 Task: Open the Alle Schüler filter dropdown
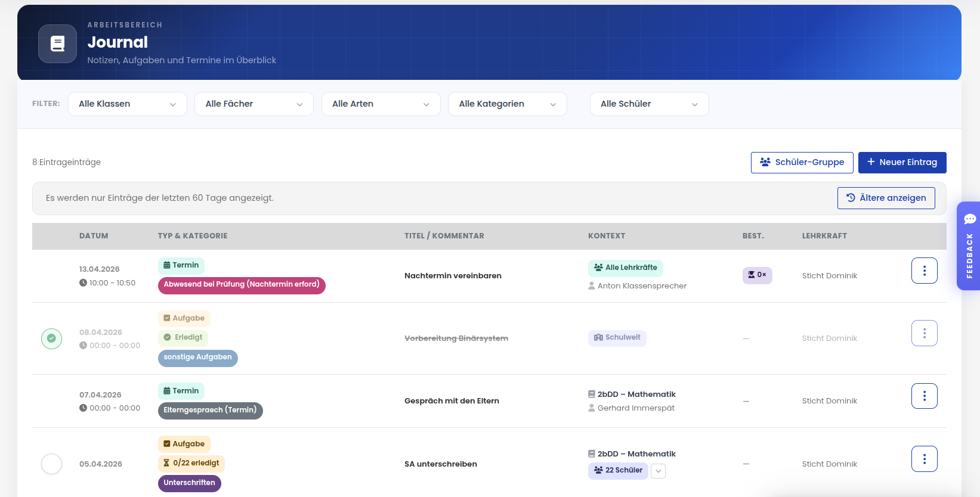(650, 104)
